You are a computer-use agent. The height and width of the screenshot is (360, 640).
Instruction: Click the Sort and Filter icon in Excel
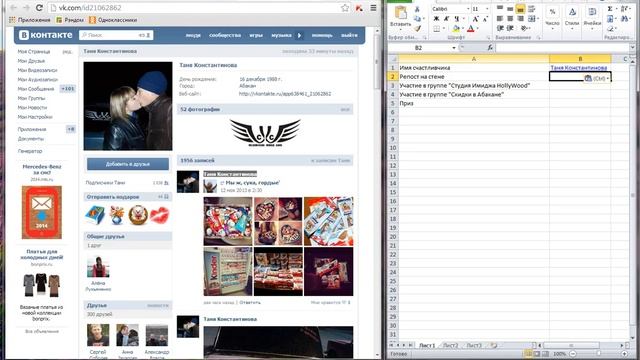(625, 9)
